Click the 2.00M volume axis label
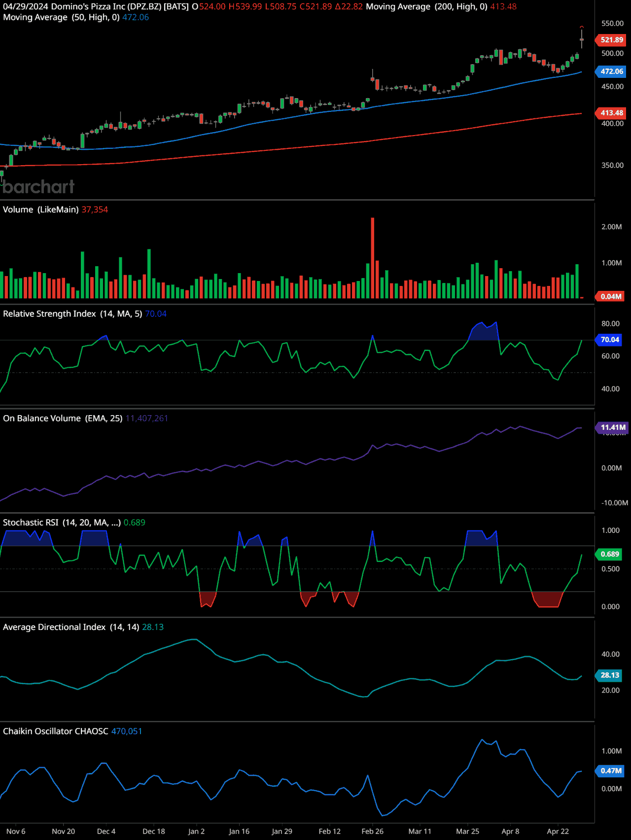The height and width of the screenshot is (840, 631). coord(611,227)
